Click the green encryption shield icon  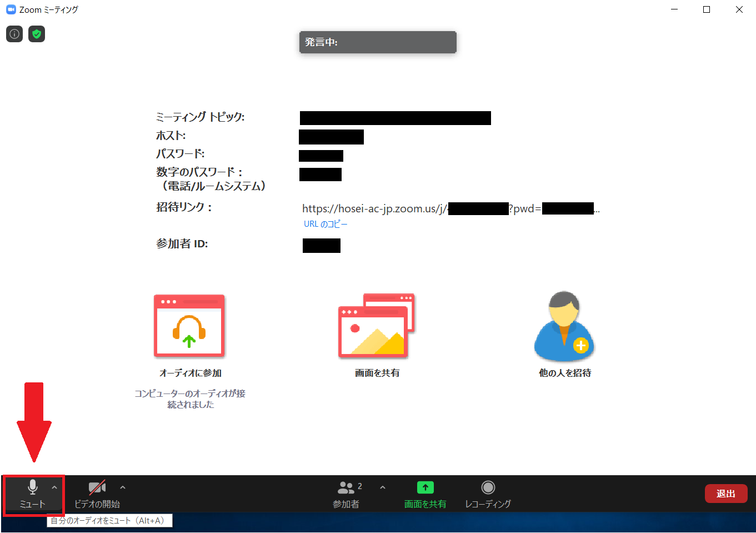(x=37, y=34)
